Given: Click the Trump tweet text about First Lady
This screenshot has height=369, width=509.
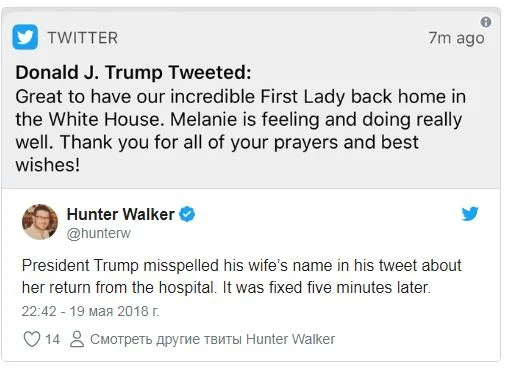Looking at the screenshot, I should click(240, 130).
